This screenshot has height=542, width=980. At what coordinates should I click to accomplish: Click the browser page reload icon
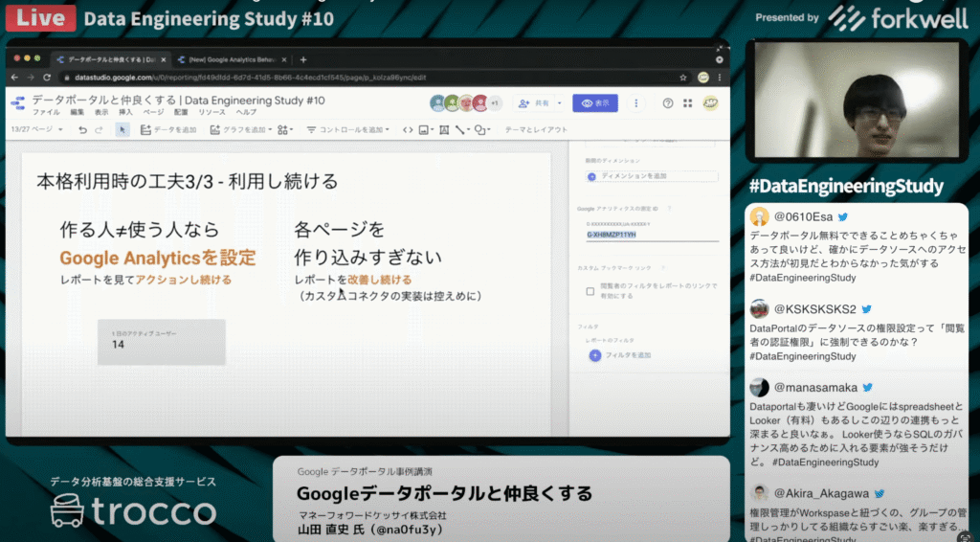coord(47,78)
